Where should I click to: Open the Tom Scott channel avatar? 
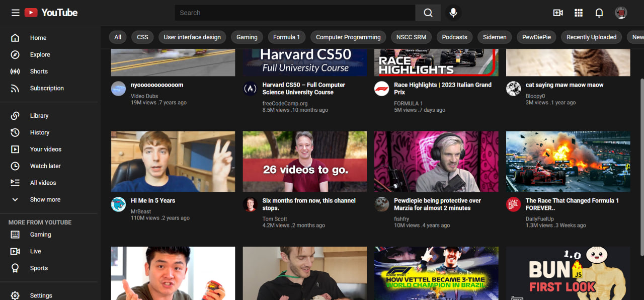click(250, 204)
